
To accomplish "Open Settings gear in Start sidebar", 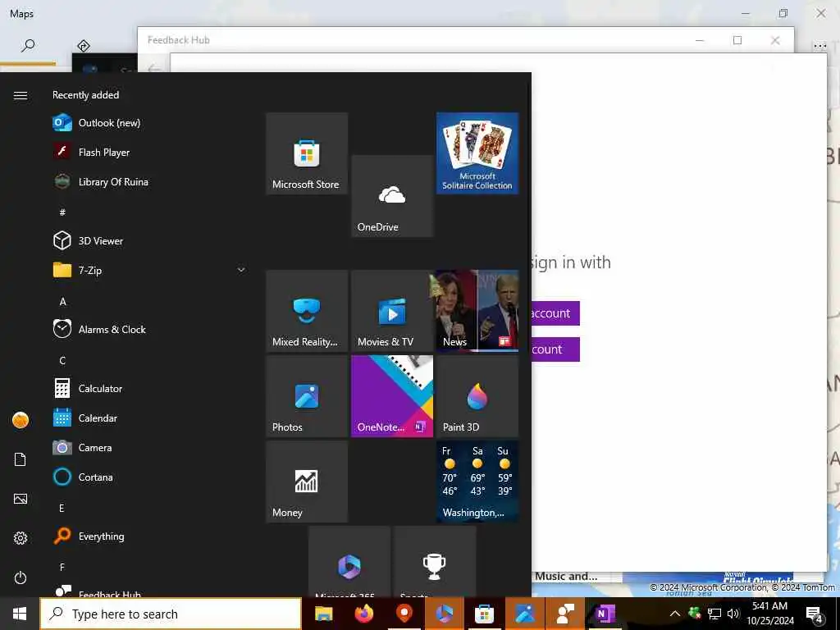I will coord(21,538).
